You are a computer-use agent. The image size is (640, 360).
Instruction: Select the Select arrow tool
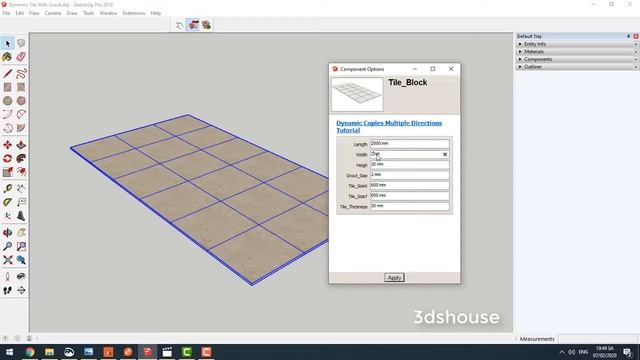click(x=7, y=43)
